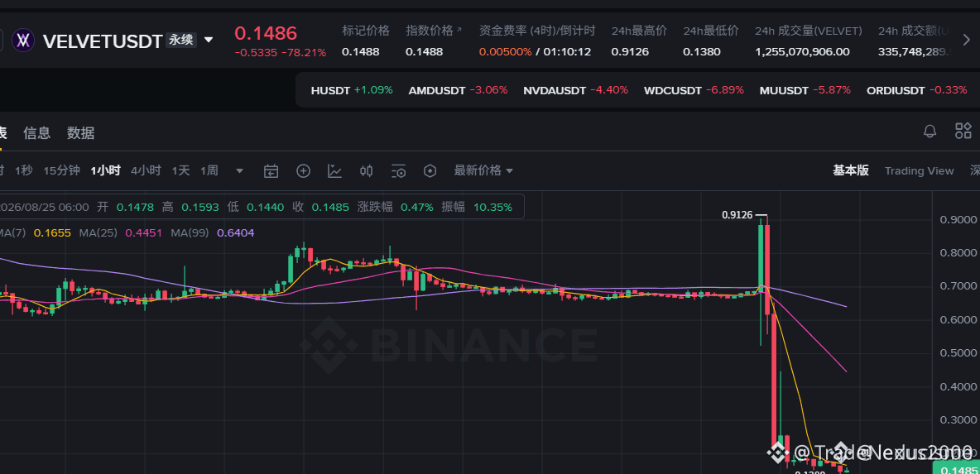Click the 24h volume 1,255,070,906.00
This screenshot has width=980, height=474.
click(x=803, y=52)
